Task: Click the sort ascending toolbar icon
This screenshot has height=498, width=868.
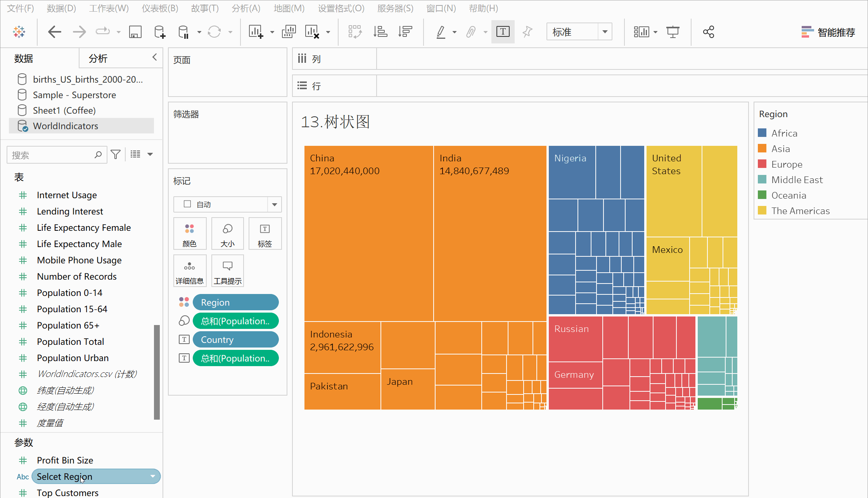Action: [380, 32]
